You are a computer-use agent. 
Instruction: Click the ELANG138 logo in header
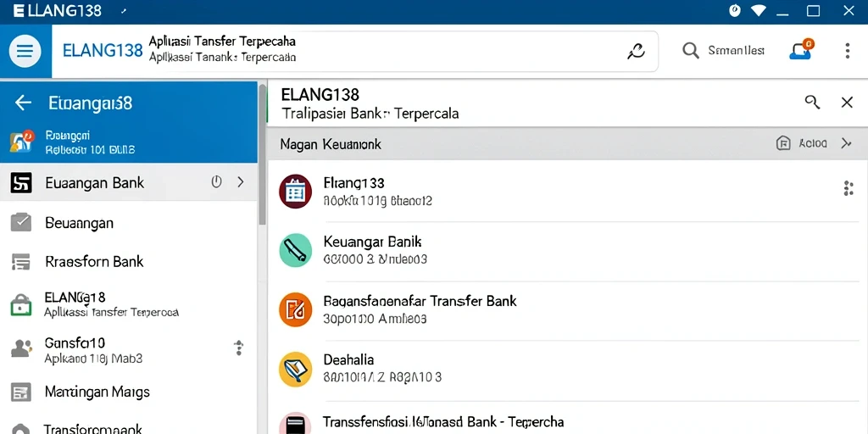pos(103,51)
